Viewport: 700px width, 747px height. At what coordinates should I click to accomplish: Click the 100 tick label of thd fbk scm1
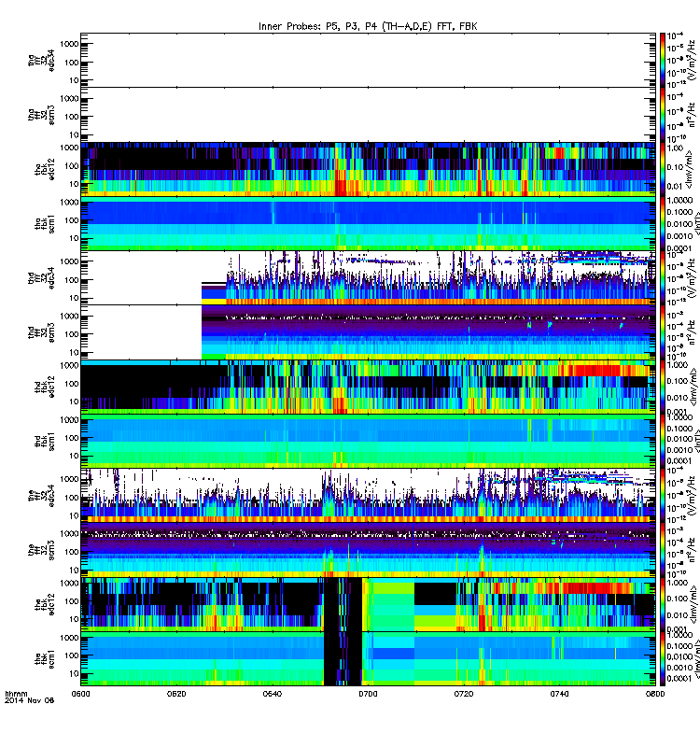point(72,438)
